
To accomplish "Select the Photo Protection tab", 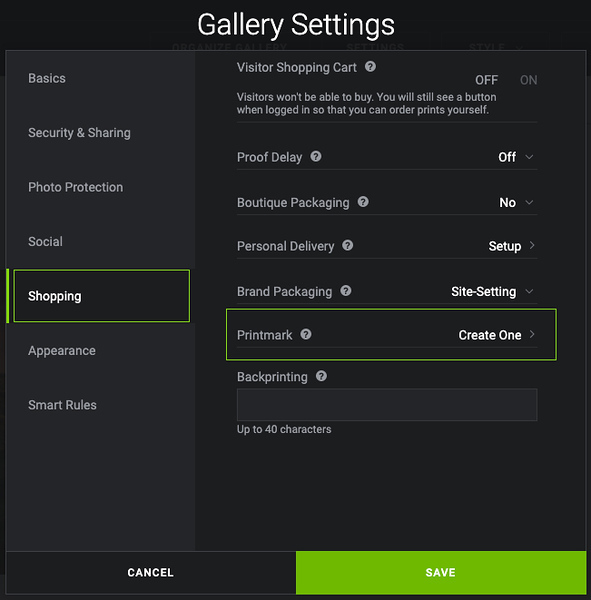I will click(x=75, y=187).
